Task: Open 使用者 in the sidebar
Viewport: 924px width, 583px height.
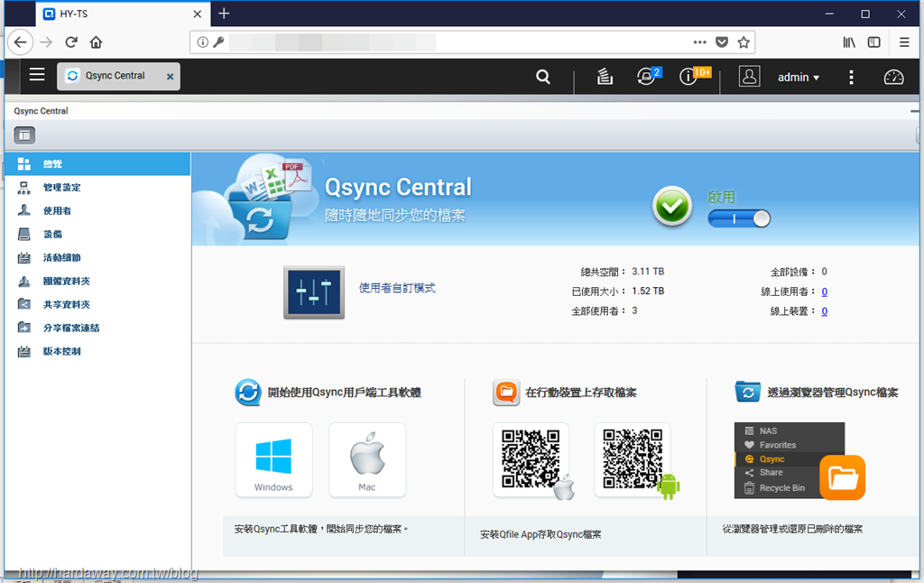Action: click(97, 210)
